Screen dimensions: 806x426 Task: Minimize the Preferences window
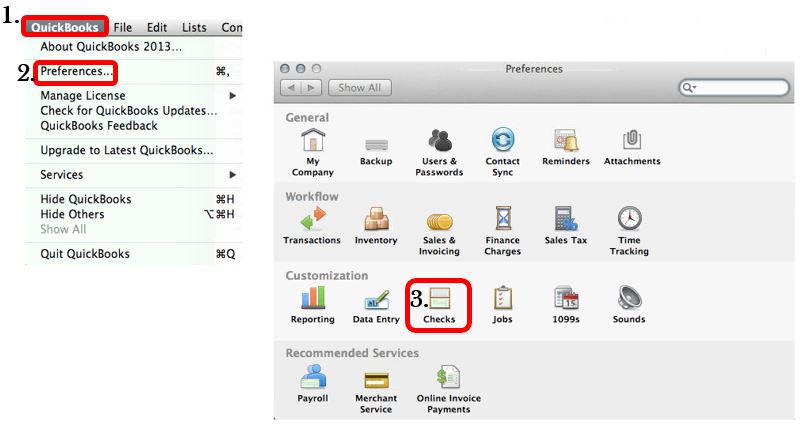[x=301, y=68]
